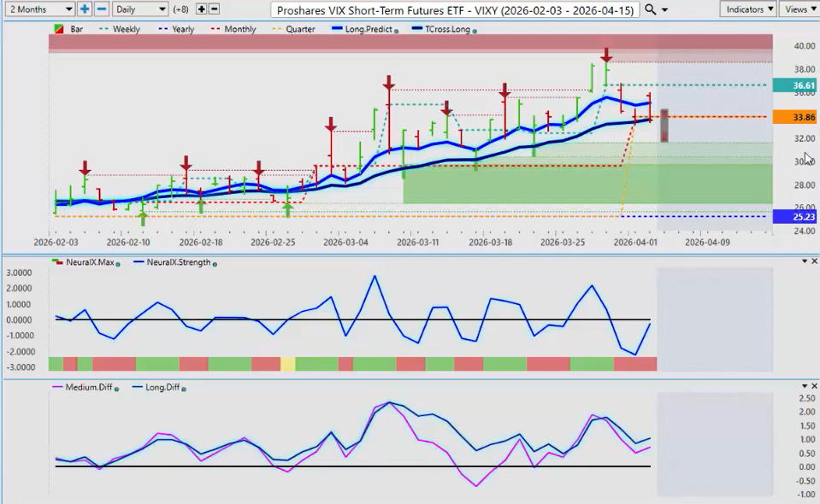
Task: Click the small minus button beside (+8)
Action: pyautogui.click(x=214, y=9)
